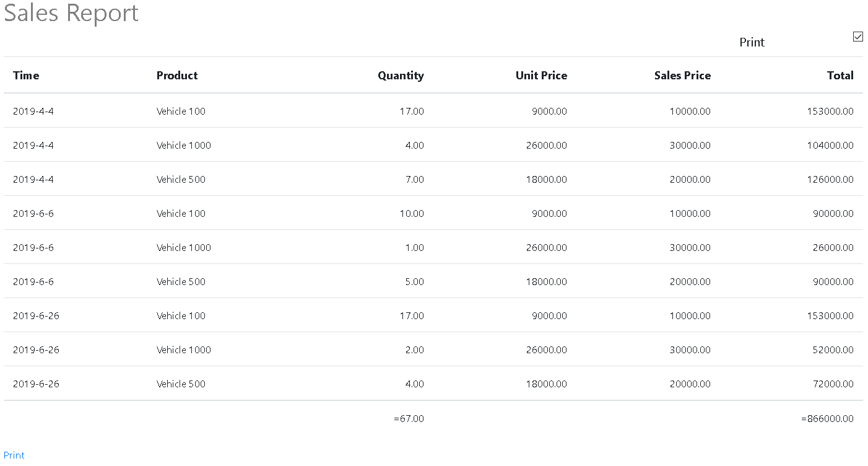Click the Quantity column header

coord(401,76)
